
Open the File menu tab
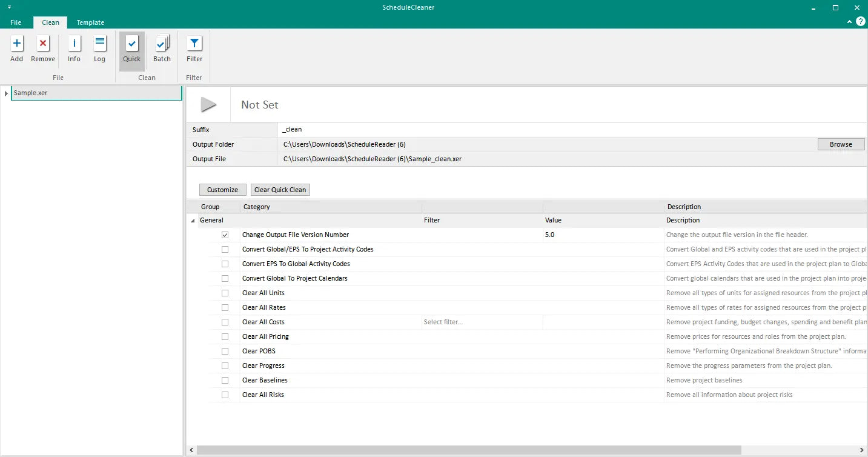[16, 22]
